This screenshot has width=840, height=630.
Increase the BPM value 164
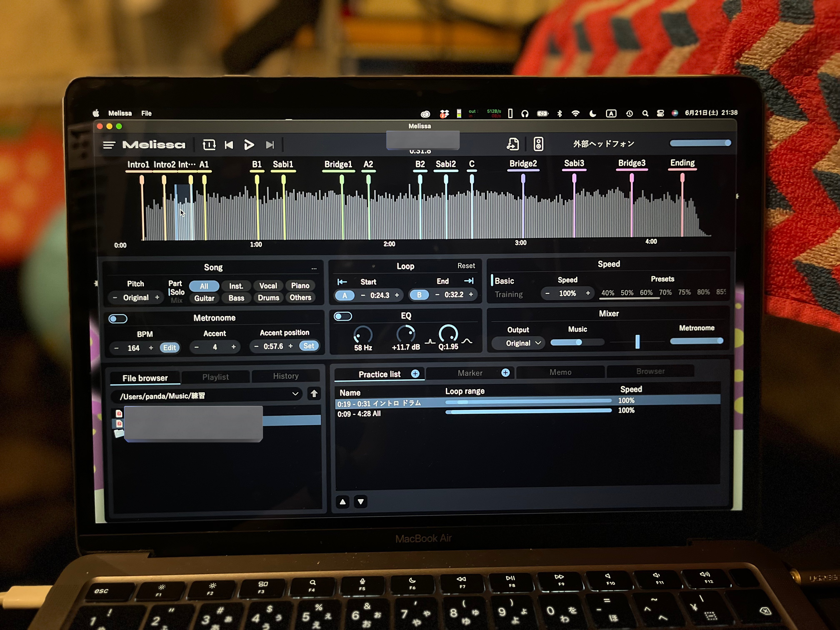click(x=151, y=348)
